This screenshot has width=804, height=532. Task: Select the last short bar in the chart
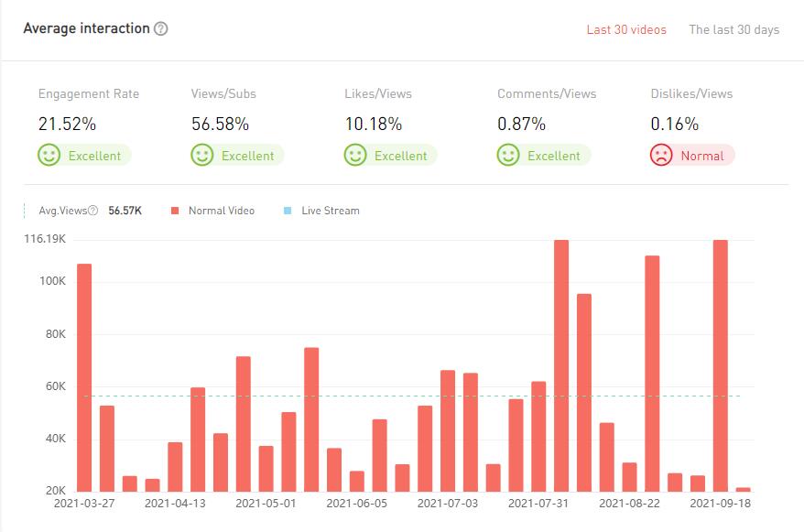pyautogui.click(x=743, y=489)
